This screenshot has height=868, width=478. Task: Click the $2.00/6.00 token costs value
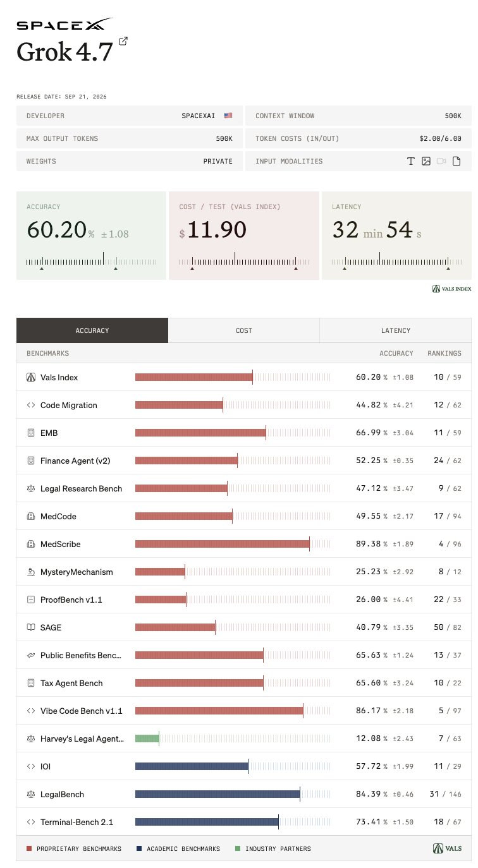pyautogui.click(x=440, y=138)
